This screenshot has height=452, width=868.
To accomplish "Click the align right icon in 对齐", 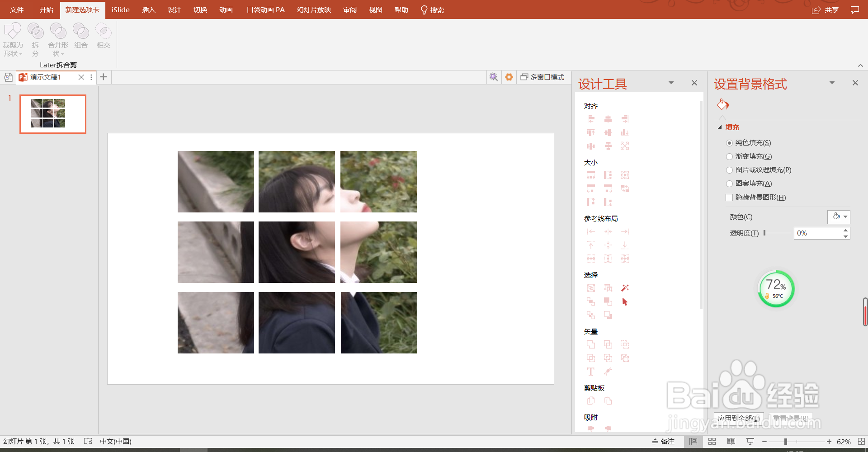I will click(625, 119).
